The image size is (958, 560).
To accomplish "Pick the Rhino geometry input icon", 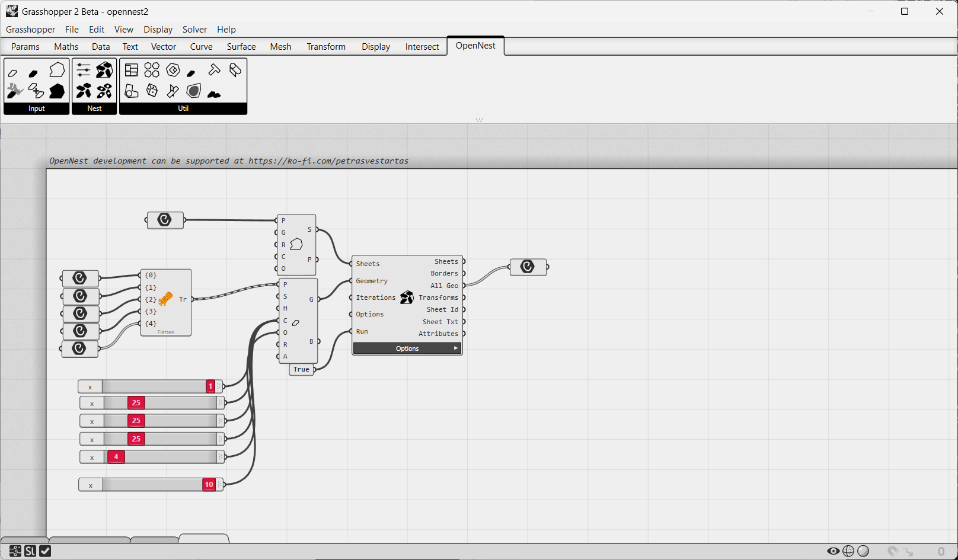I will click(x=15, y=91).
